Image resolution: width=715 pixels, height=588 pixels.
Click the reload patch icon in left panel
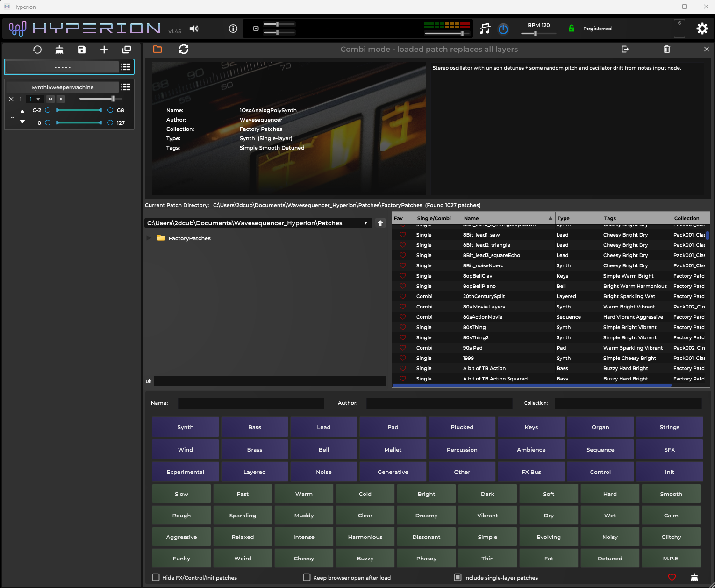37,50
